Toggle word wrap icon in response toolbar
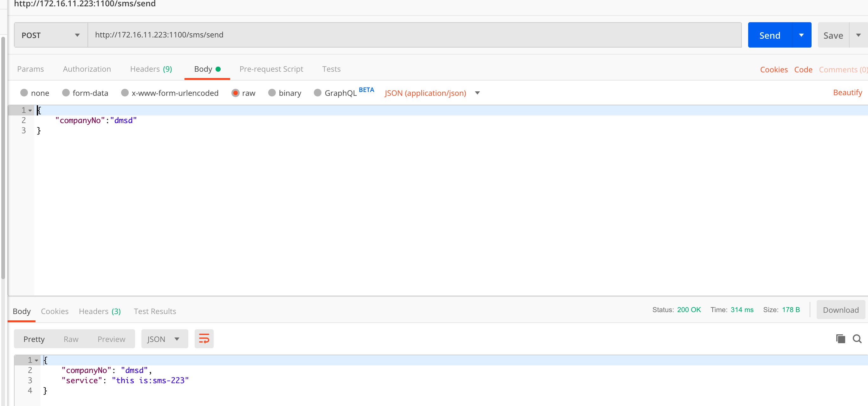The image size is (868, 406). pos(204,338)
